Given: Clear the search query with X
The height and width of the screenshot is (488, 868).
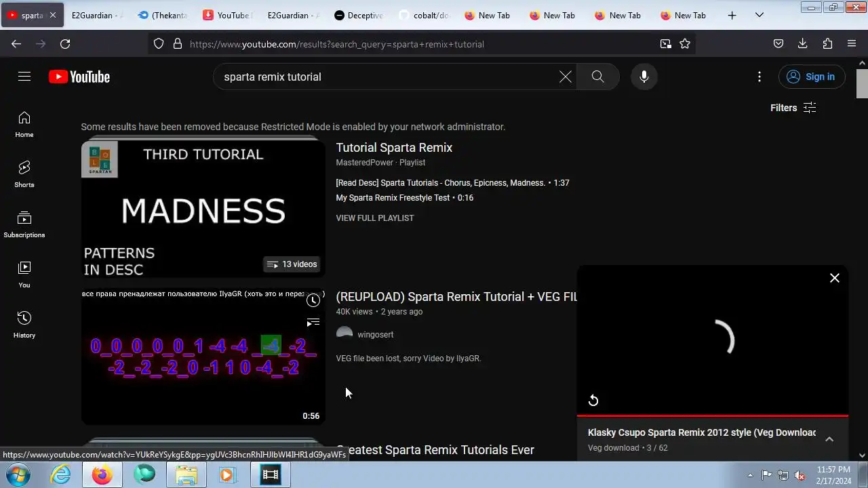Looking at the screenshot, I should click(x=565, y=77).
